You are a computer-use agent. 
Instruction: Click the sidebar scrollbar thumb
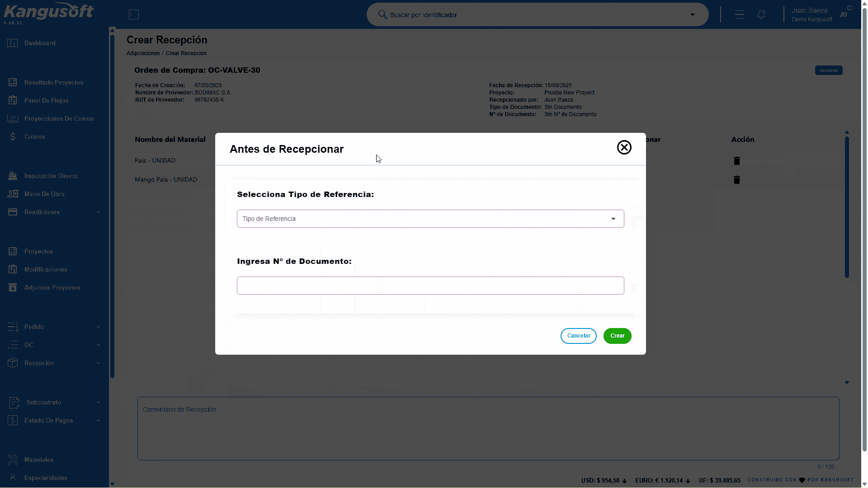point(112,206)
